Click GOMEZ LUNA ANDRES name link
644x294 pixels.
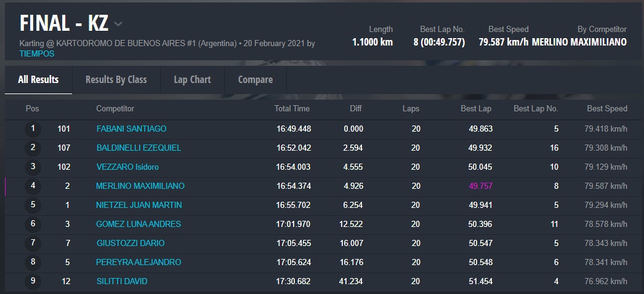(138, 224)
